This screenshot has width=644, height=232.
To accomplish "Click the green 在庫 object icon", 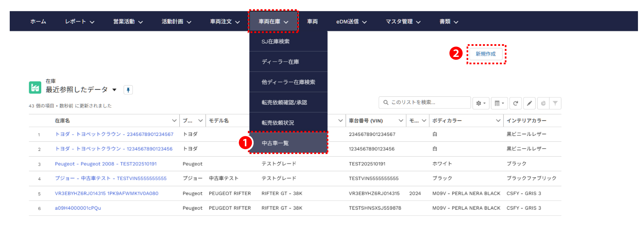I will (x=35, y=87).
